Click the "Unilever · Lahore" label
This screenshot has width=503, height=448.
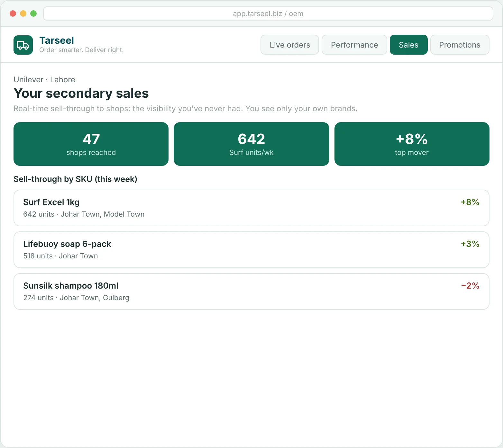[44, 80]
